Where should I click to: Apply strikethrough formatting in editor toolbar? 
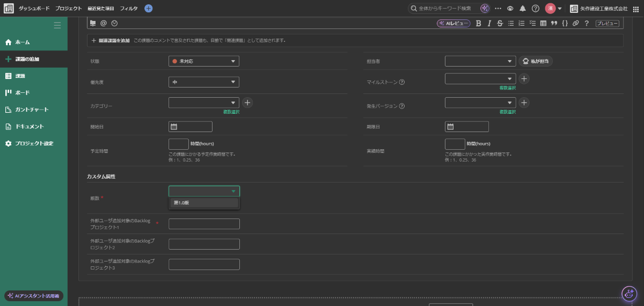tap(500, 23)
